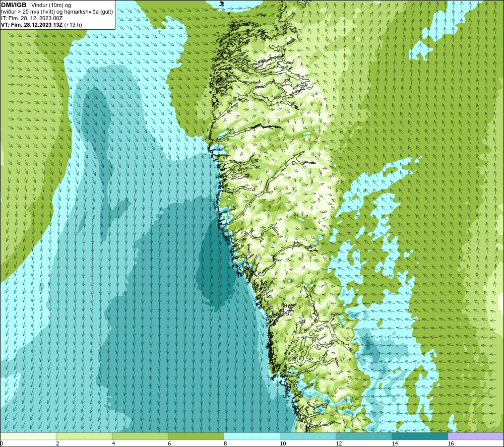
Task: Click the legend scale label '10'
Action: coord(283,444)
